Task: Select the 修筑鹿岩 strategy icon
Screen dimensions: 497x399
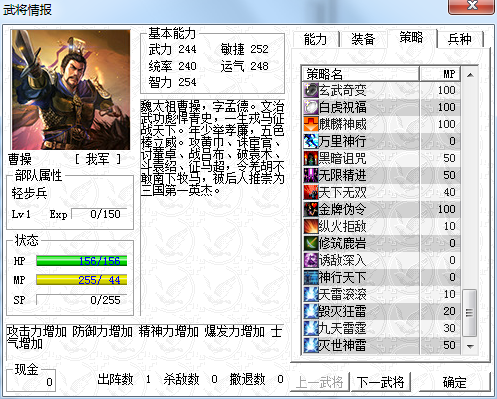Action: pos(311,243)
